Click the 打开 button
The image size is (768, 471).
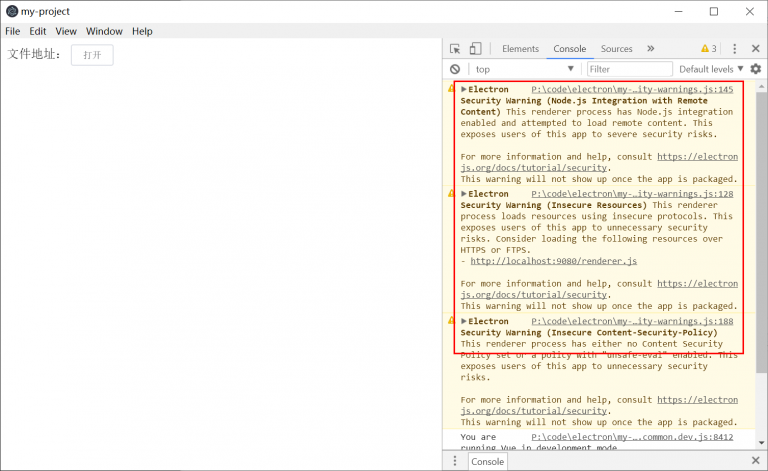[x=92, y=55]
